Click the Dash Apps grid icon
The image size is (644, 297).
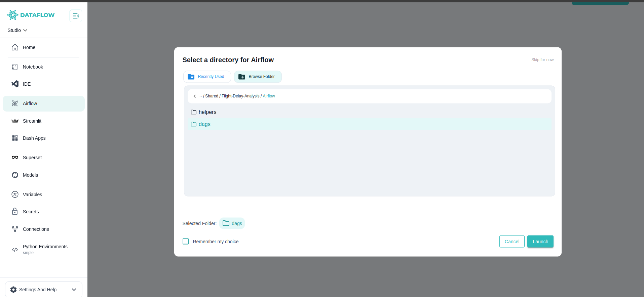pyautogui.click(x=15, y=138)
